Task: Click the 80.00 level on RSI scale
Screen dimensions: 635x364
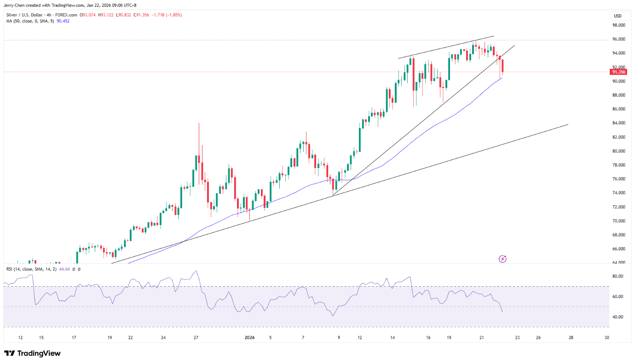Action: (x=618, y=276)
